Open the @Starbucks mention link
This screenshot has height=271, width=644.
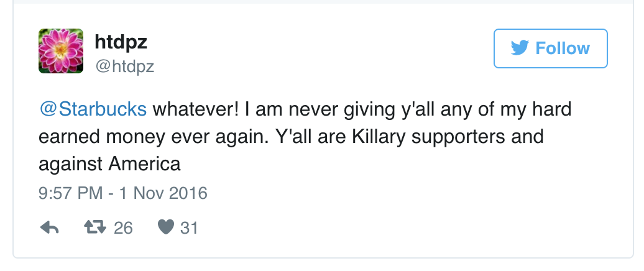coord(93,110)
